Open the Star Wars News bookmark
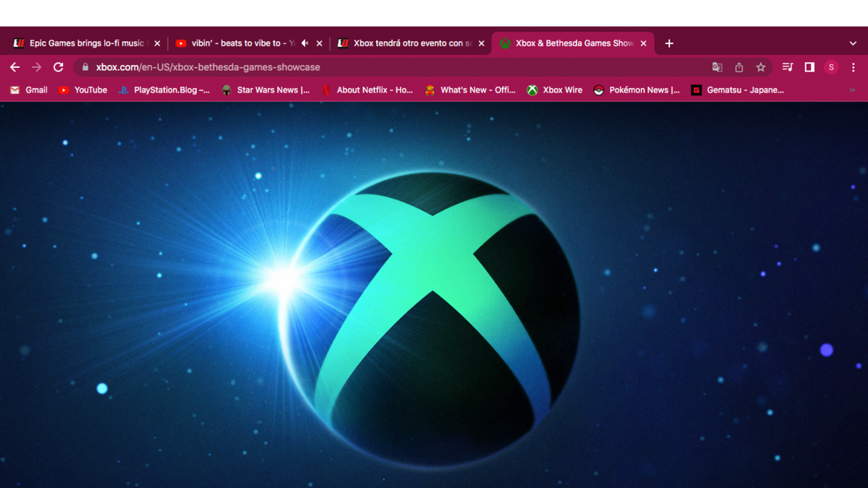This screenshot has height=488, width=868. click(x=265, y=90)
